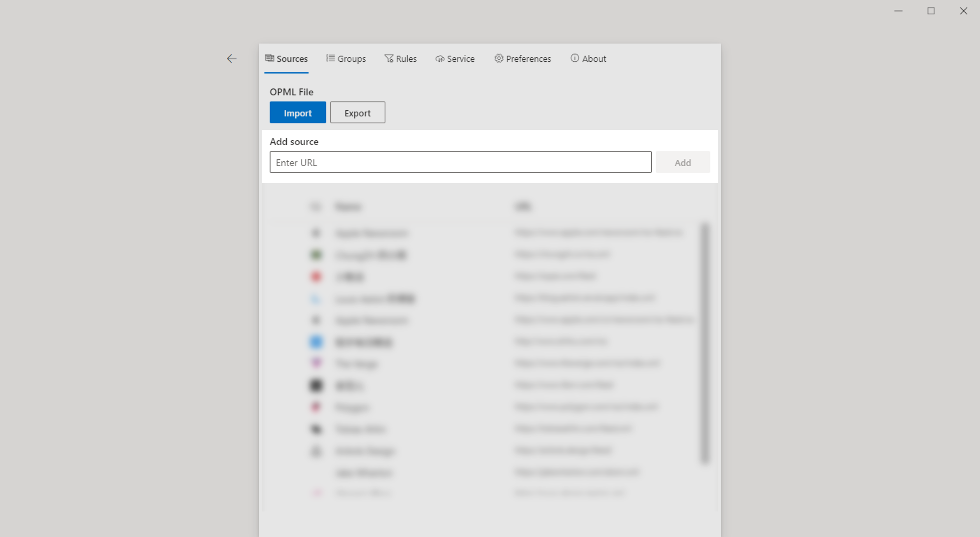
Task: Click the Add source button
Action: (x=683, y=162)
